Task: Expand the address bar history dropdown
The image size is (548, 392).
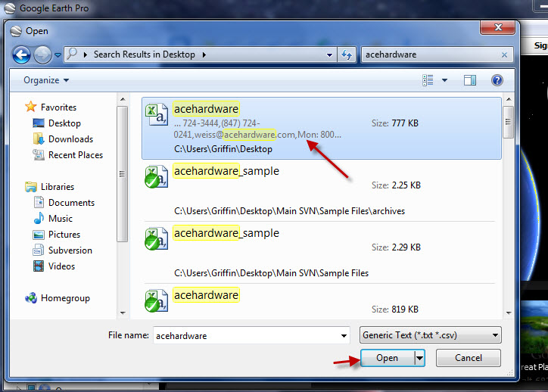Action: (x=329, y=54)
